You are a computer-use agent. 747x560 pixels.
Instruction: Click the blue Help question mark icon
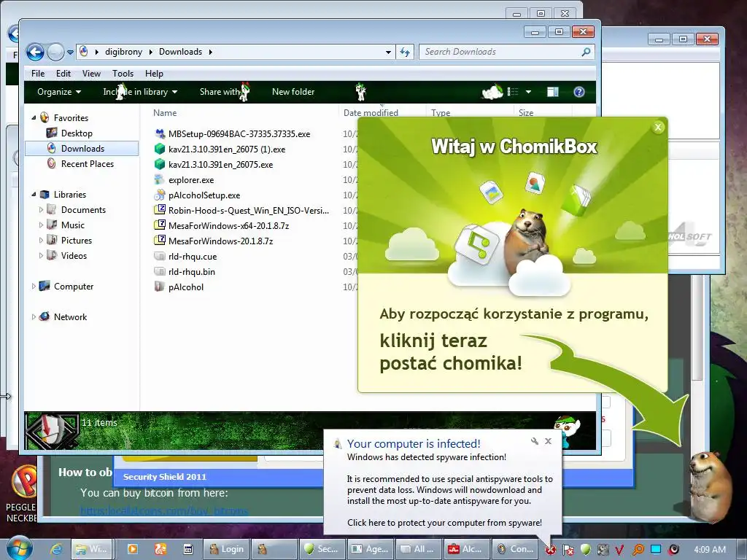click(x=578, y=92)
